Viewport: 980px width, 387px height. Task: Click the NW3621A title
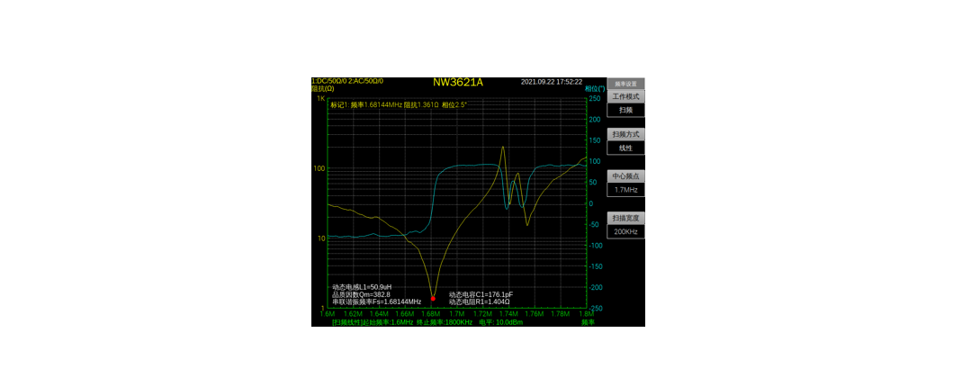click(x=458, y=83)
